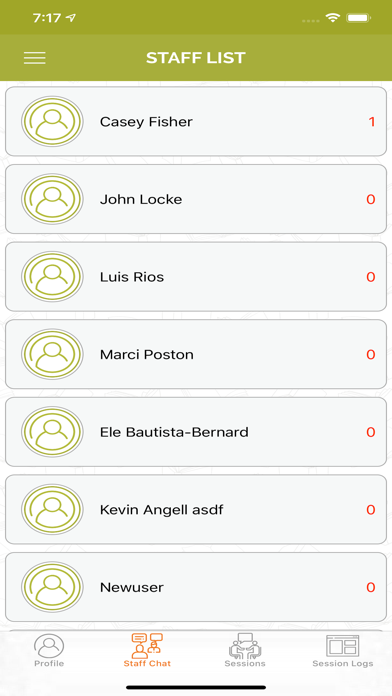Switch to the Profile tab
Screen dimensions: 392x696
pyautogui.click(x=49, y=651)
